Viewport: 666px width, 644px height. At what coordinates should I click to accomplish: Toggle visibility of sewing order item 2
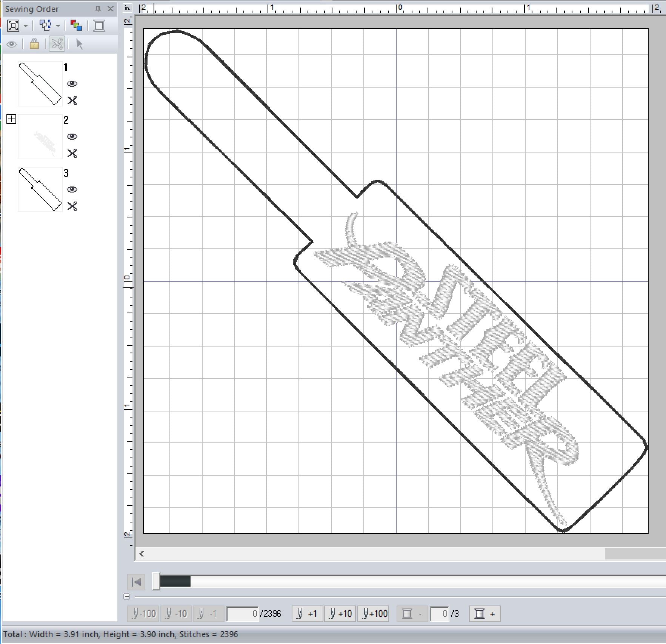click(x=72, y=137)
